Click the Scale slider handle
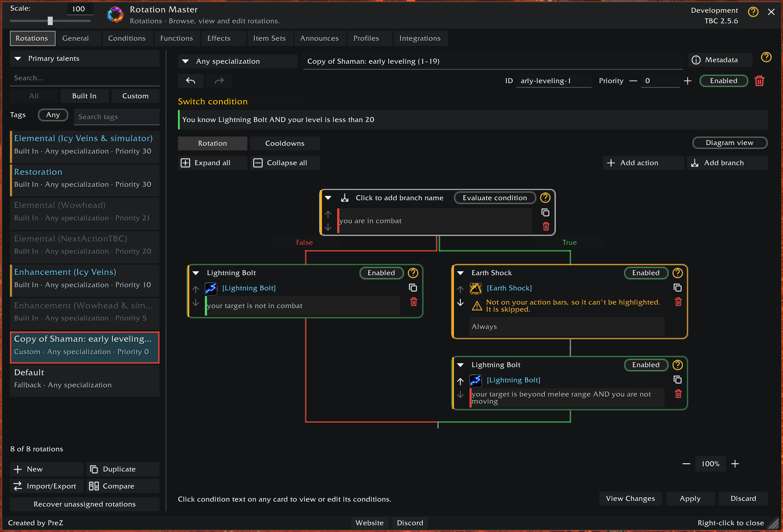Screen dimensions: 783x532 pos(50,21)
